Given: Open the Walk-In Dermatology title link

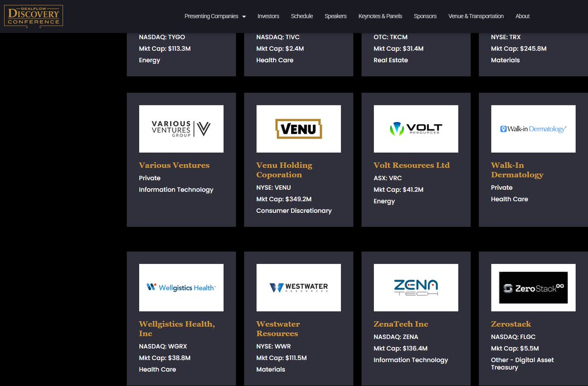Looking at the screenshot, I should click(x=517, y=170).
